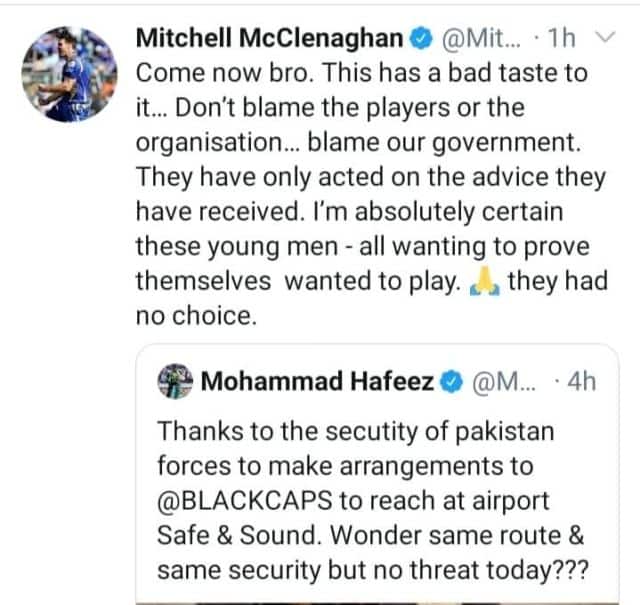Open Mohammad Hafeez's small avatar
The width and height of the screenshot is (640, 605).
coord(174,381)
